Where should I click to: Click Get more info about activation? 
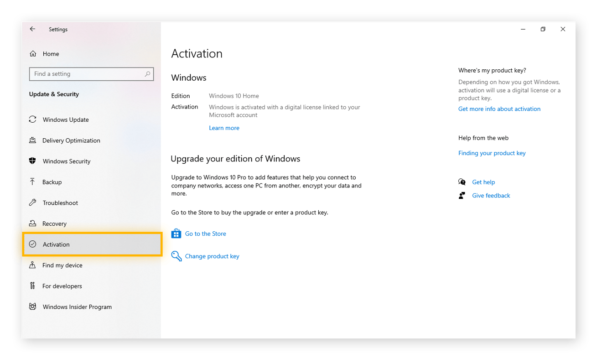[499, 109]
